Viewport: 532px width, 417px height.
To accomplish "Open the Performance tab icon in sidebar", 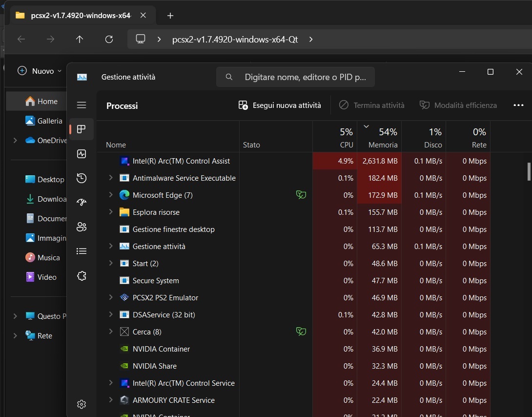I will pyautogui.click(x=82, y=154).
